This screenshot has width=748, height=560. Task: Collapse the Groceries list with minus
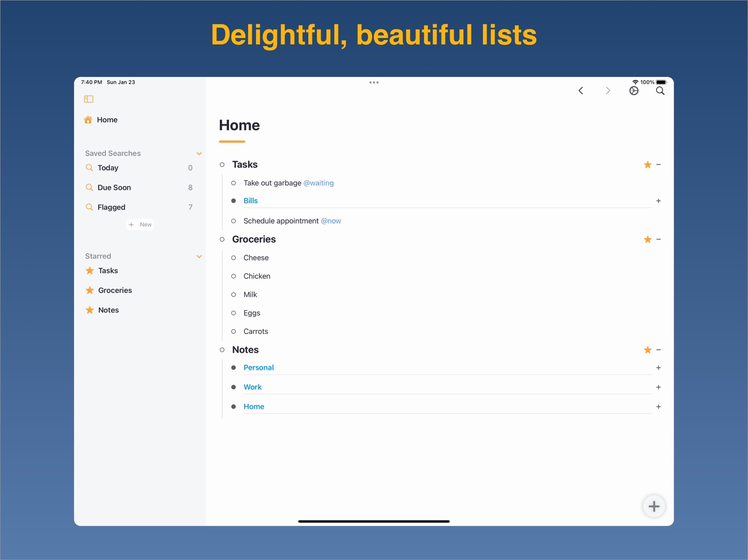point(659,239)
